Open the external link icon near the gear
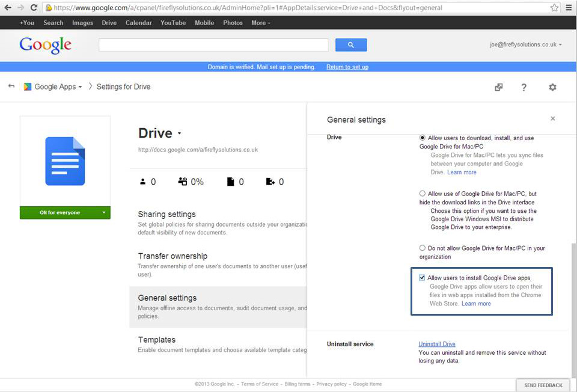The height and width of the screenshot is (392, 577). (498, 87)
